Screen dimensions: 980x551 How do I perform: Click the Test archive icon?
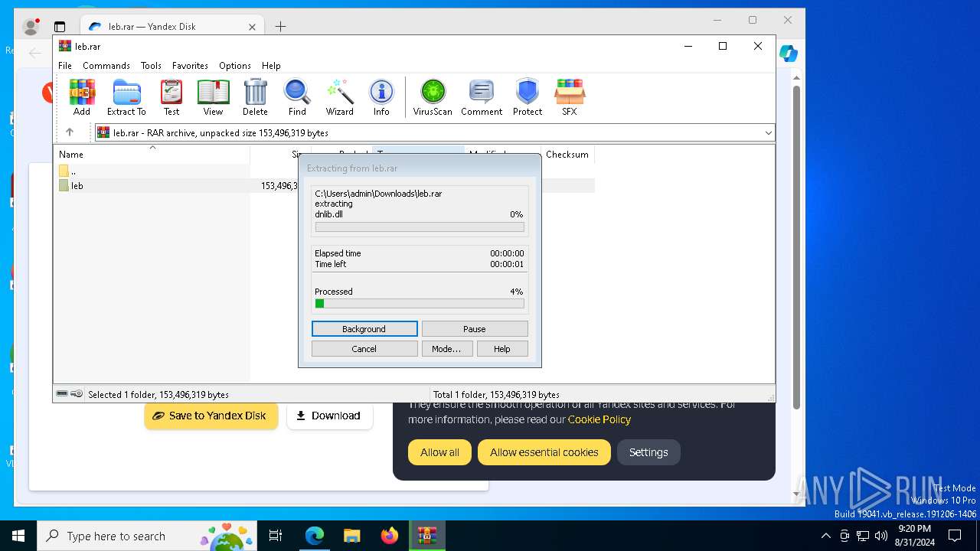point(171,97)
